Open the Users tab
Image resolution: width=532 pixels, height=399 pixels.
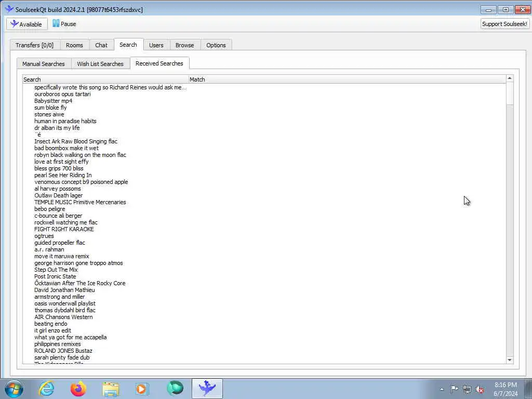[156, 45]
